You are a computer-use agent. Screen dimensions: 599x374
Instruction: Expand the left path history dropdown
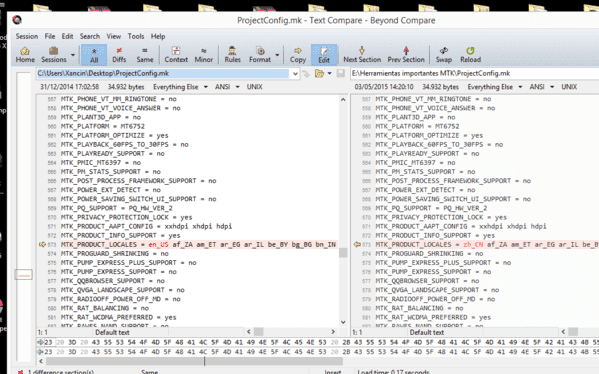[295, 74]
